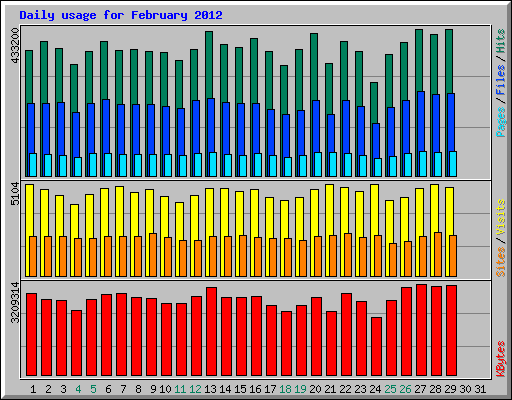The height and width of the screenshot is (400, 512).
Task: Click x-axis day label 27
Action: tap(420, 389)
